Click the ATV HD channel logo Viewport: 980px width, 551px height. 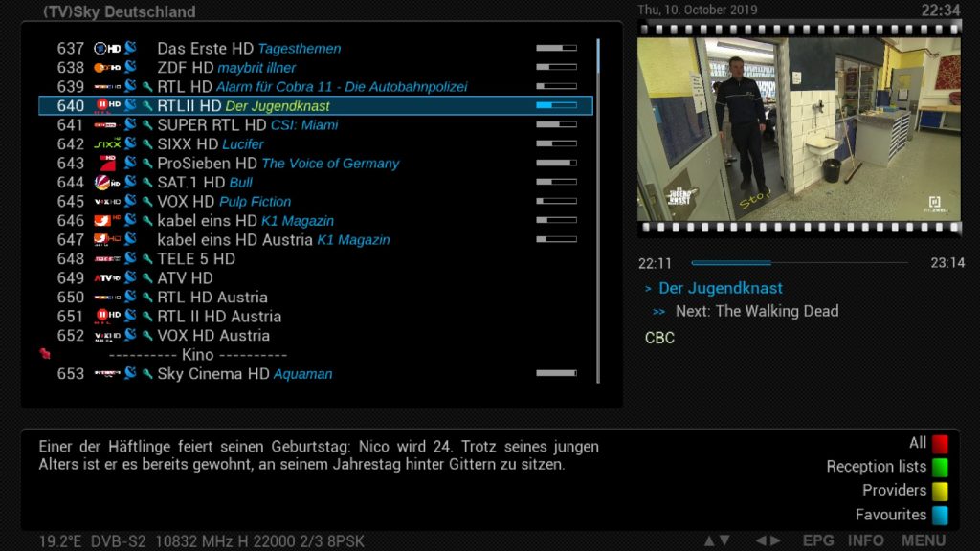click(107, 278)
